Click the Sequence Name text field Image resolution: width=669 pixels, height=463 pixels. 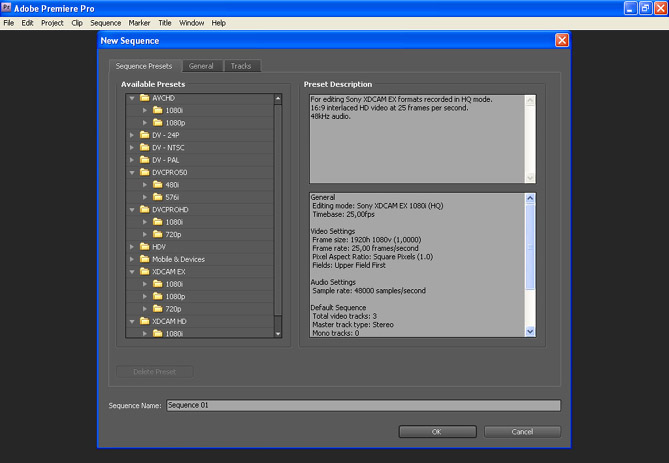pyautogui.click(x=363, y=405)
